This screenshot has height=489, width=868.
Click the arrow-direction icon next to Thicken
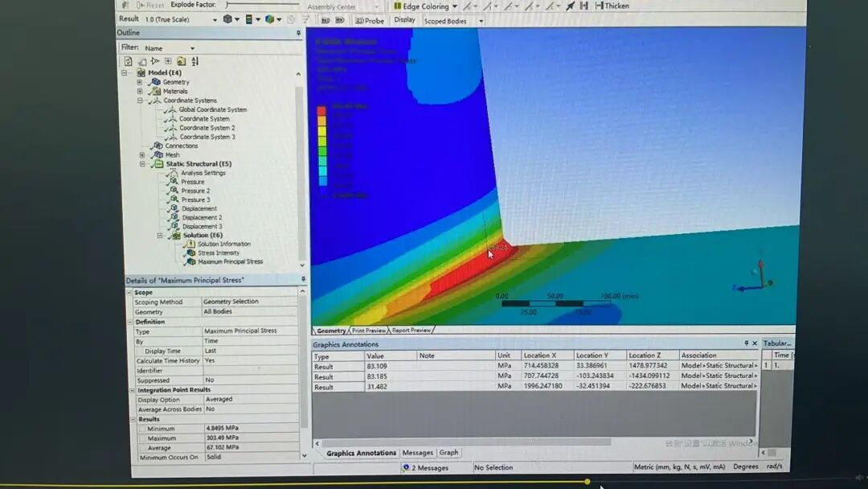pyautogui.click(x=571, y=6)
